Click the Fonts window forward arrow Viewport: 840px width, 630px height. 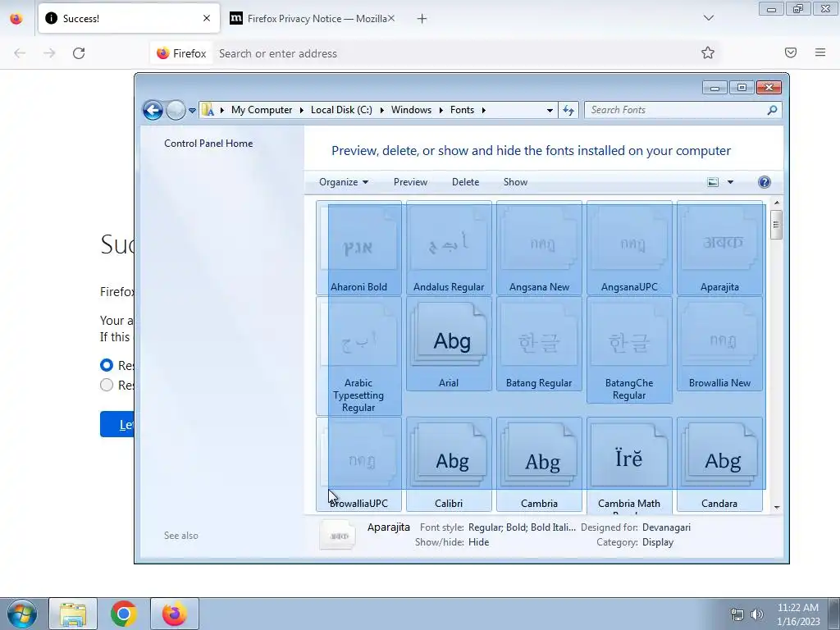click(x=176, y=111)
